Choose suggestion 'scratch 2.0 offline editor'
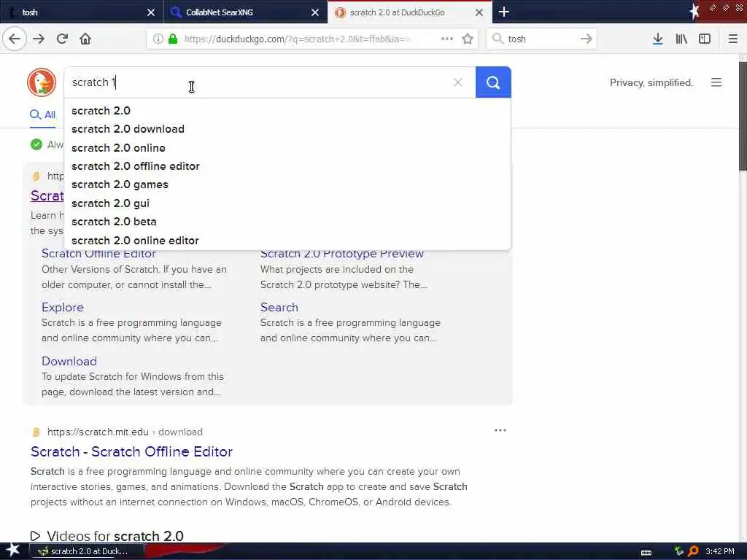This screenshot has height=560, width=747. pyautogui.click(x=287, y=166)
